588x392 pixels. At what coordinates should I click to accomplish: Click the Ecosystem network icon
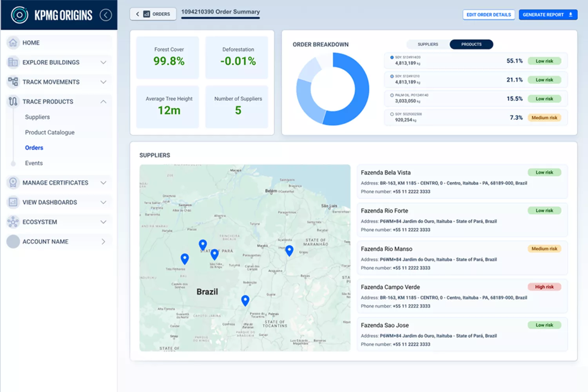(13, 222)
